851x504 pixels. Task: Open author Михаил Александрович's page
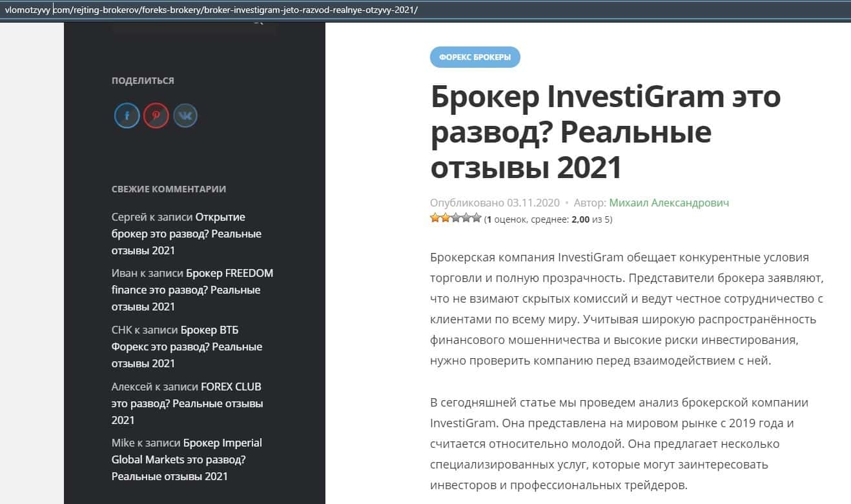coord(669,203)
